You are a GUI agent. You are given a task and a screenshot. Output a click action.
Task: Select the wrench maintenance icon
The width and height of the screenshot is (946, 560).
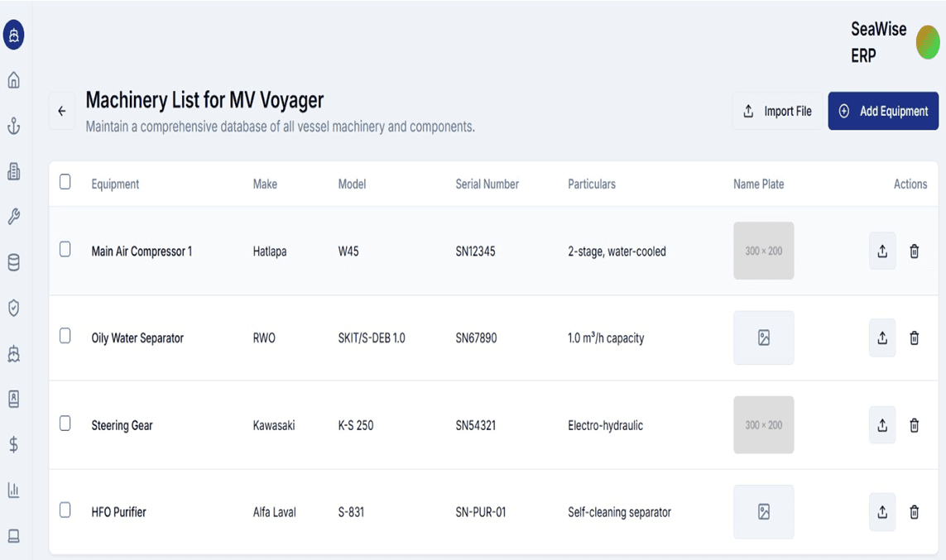coord(13,218)
